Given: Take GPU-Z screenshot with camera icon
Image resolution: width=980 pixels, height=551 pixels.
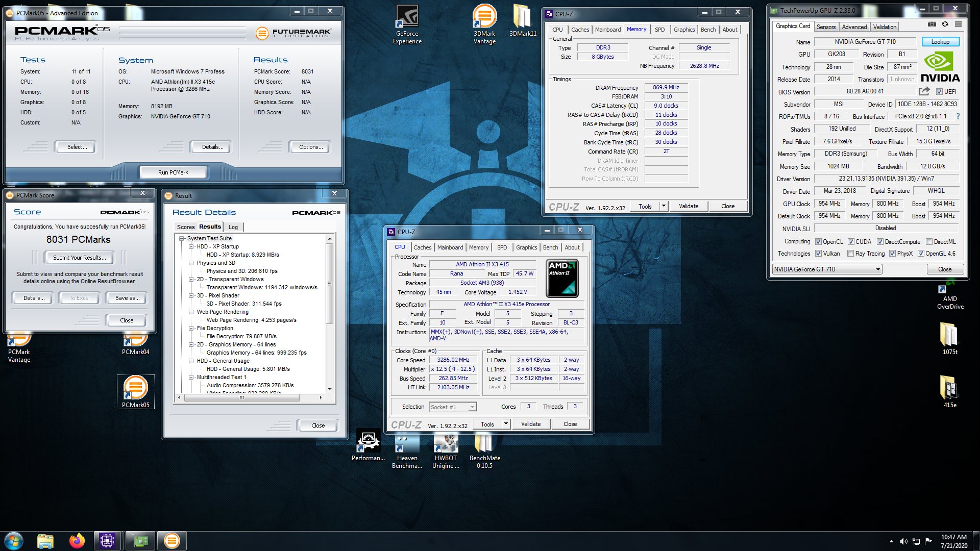Looking at the screenshot, I should tap(932, 24).
